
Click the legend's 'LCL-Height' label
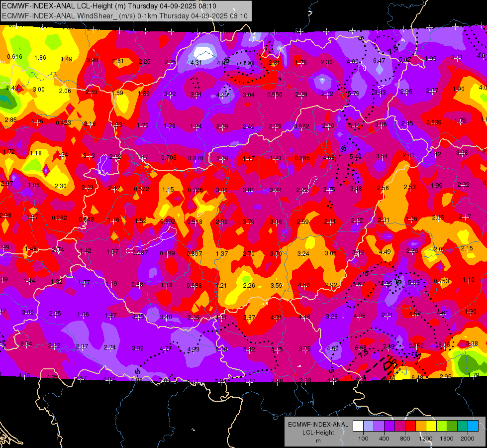[x=318, y=433]
